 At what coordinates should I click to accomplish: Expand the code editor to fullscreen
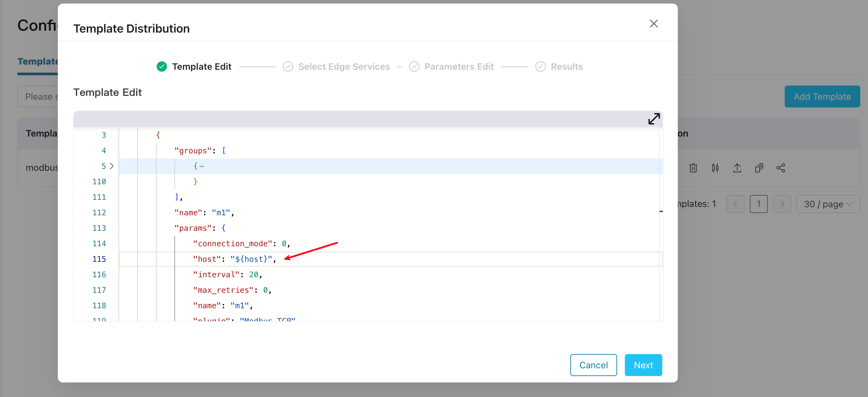click(654, 118)
